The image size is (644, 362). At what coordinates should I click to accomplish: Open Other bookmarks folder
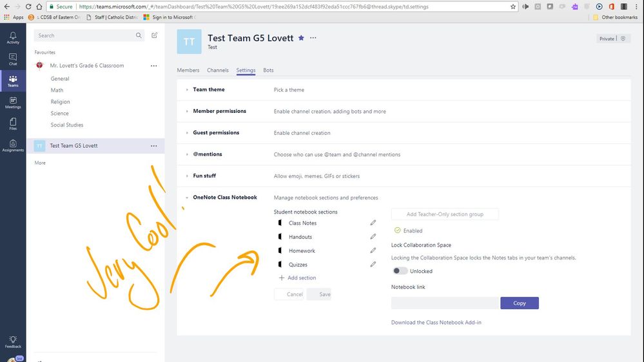615,17
